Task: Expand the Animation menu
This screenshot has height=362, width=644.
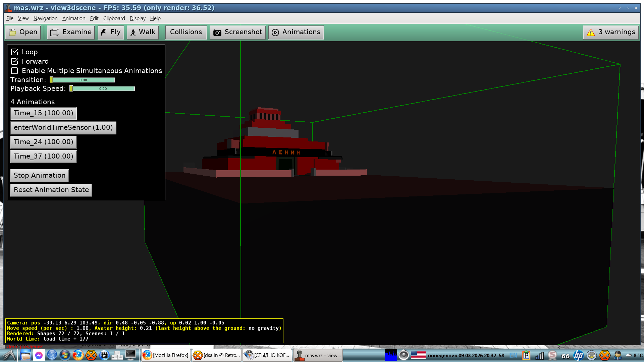Action: [x=74, y=18]
